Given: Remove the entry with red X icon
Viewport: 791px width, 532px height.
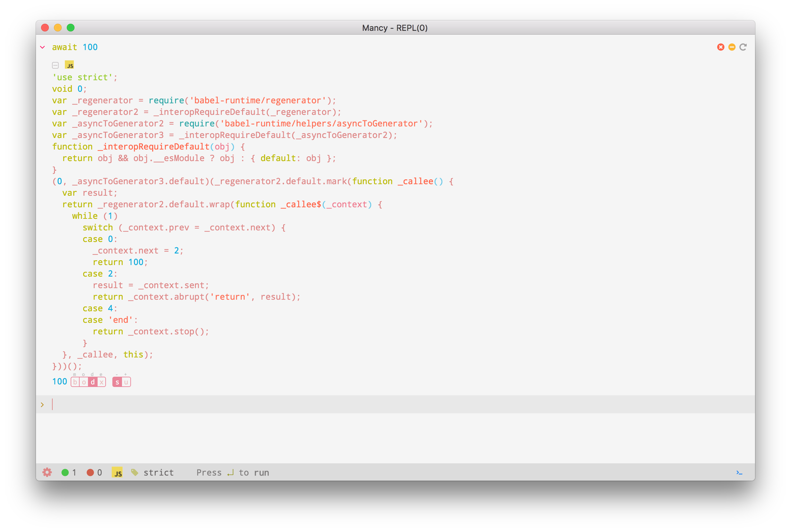Looking at the screenshot, I should tap(720, 47).
